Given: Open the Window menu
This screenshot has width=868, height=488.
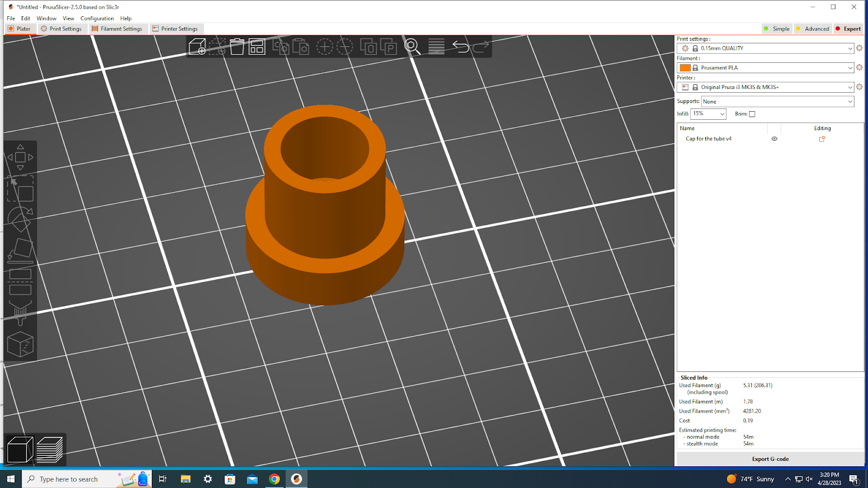Looking at the screenshot, I should (46, 18).
